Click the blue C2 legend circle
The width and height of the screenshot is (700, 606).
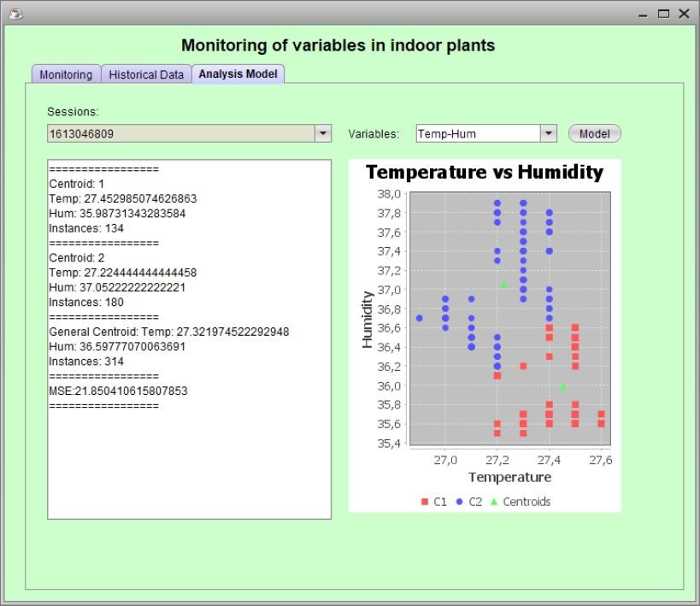tap(460, 502)
